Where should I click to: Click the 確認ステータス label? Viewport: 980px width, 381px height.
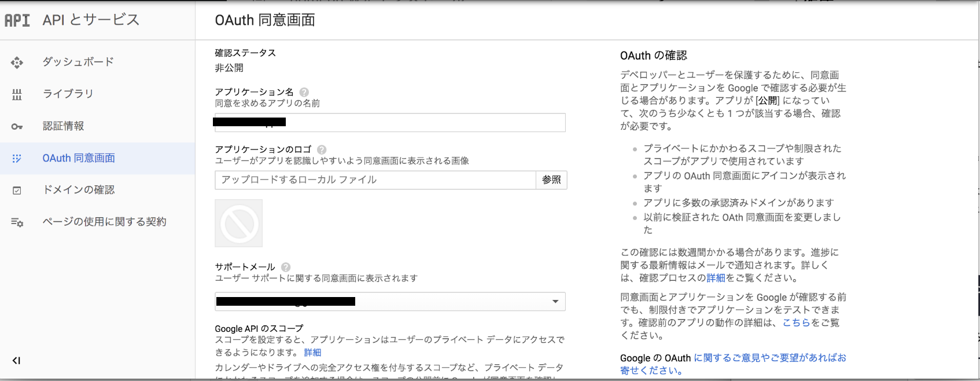(245, 53)
